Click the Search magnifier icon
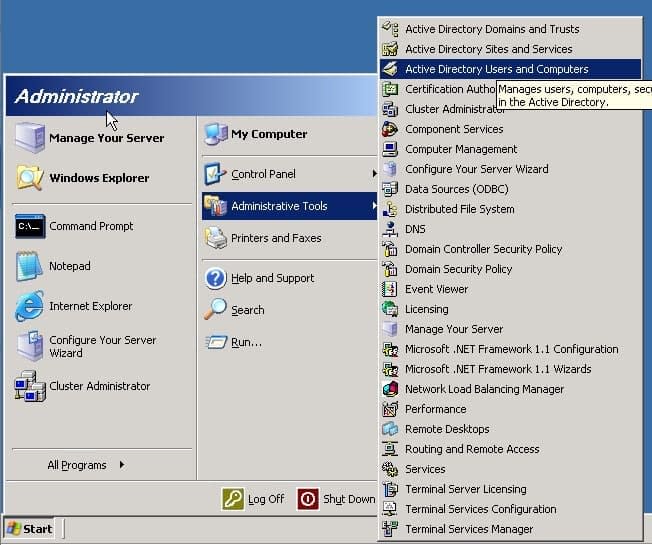Screen dimensions: 652x545 point(215,309)
